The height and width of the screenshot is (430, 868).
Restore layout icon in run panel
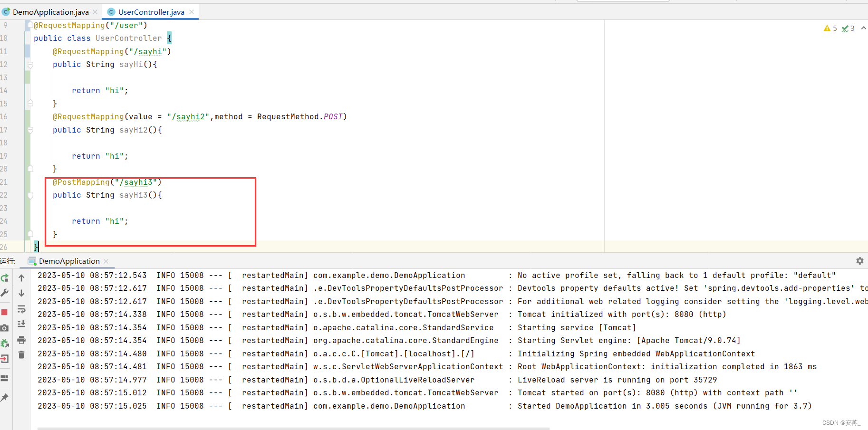5,378
